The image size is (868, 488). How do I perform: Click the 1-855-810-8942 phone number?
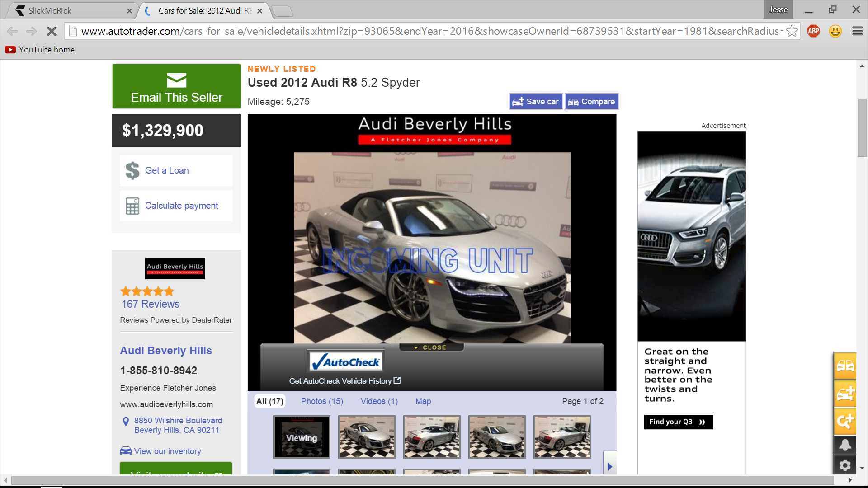tap(159, 371)
